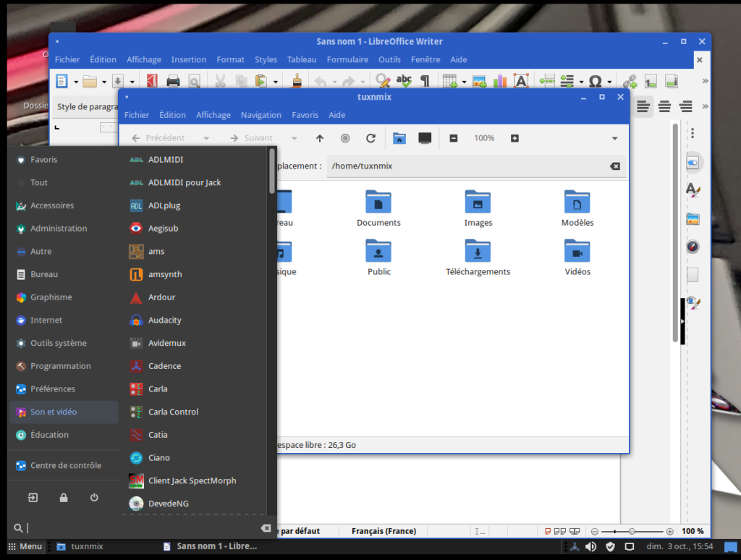Click the Print icon in Writer toolbar
Image resolution: width=741 pixels, height=560 pixels.
(174, 81)
